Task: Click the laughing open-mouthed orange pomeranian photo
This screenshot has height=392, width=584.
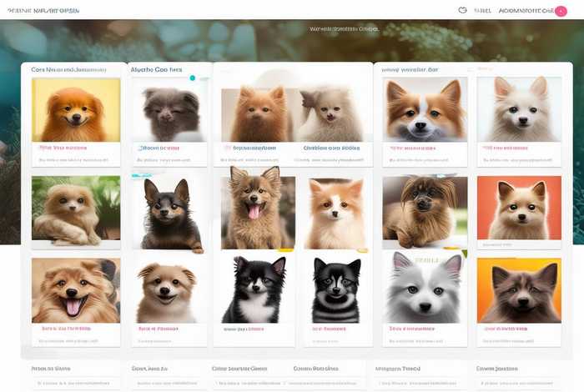Action: pos(76,290)
